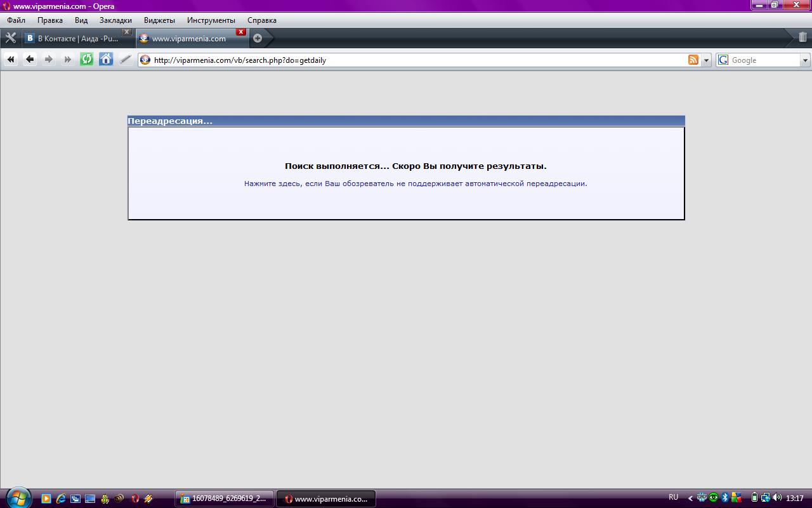The height and width of the screenshot is (508, 812).
Task: Click the back arrow navigation button
Action: pyautogui.click(x=30, y=60)
